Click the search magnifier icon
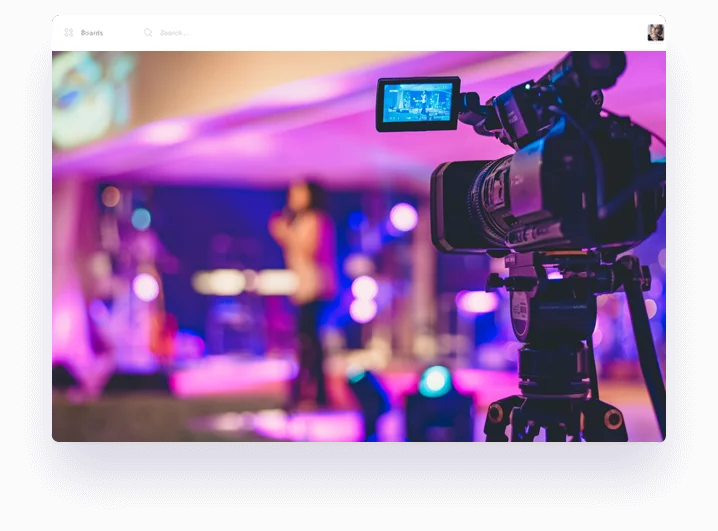The height and width of the screenshot is (531, 718). click(x=148, y=33)
